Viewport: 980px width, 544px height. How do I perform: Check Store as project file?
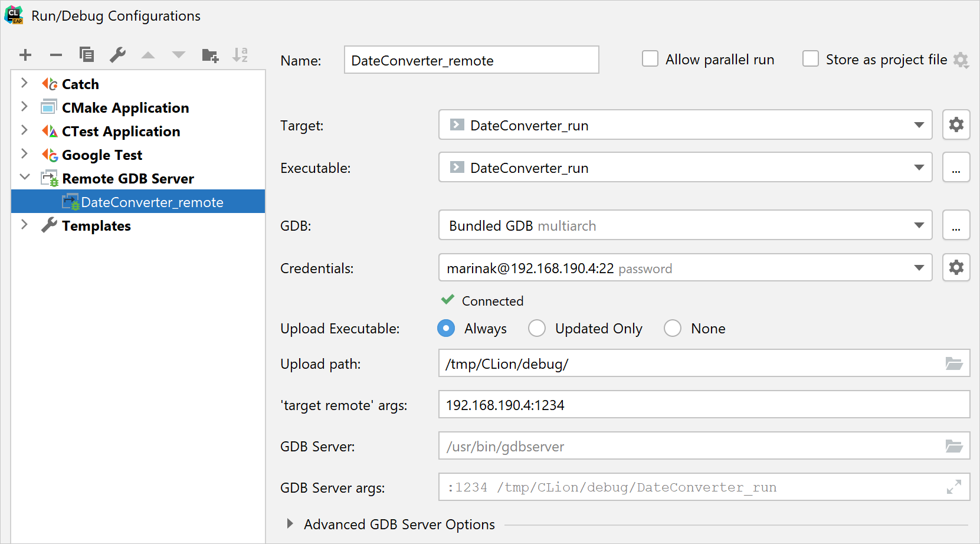pos(811,58)
